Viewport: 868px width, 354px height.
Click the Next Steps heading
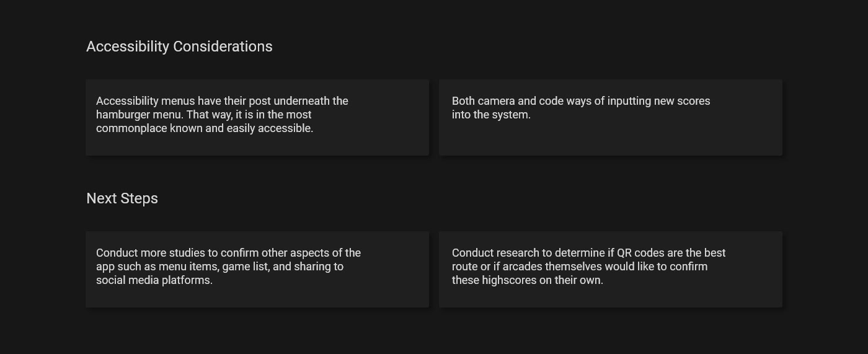click(x=122, y=198)
